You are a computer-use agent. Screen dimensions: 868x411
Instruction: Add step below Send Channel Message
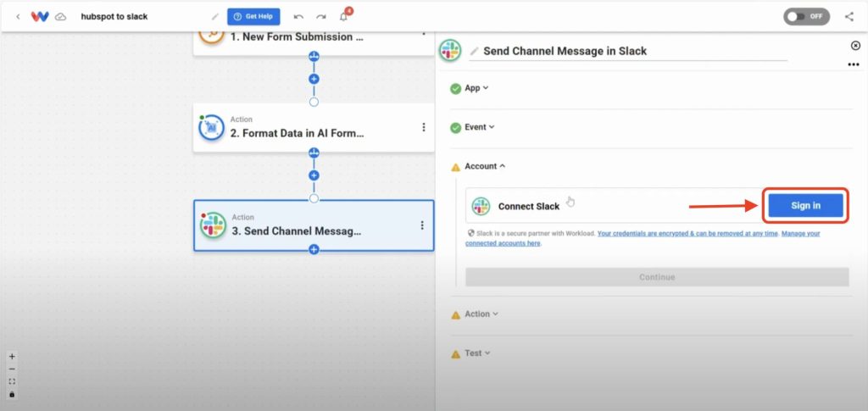[x=314, y=249]
